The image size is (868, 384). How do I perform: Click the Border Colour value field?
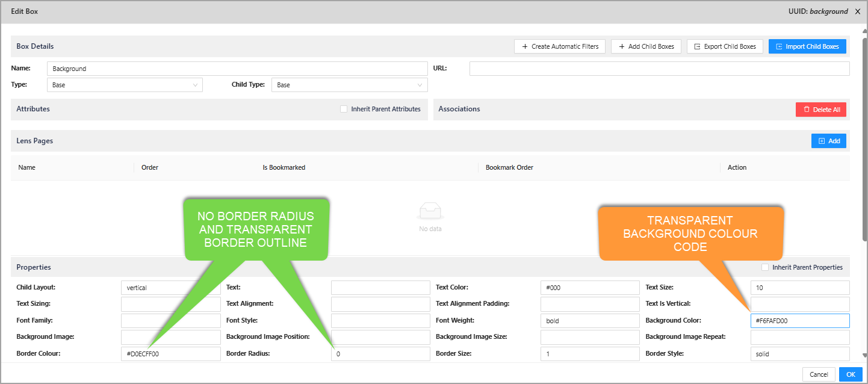point(170,354)
